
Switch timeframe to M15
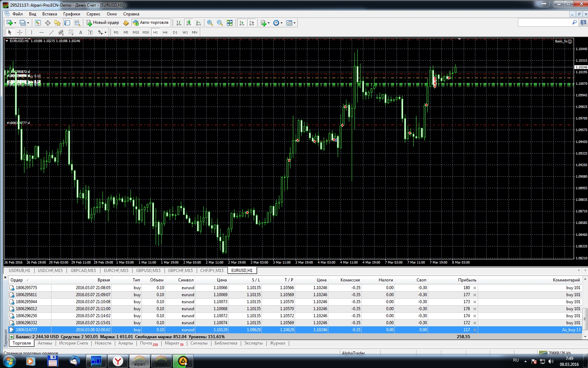coord(136,32)
